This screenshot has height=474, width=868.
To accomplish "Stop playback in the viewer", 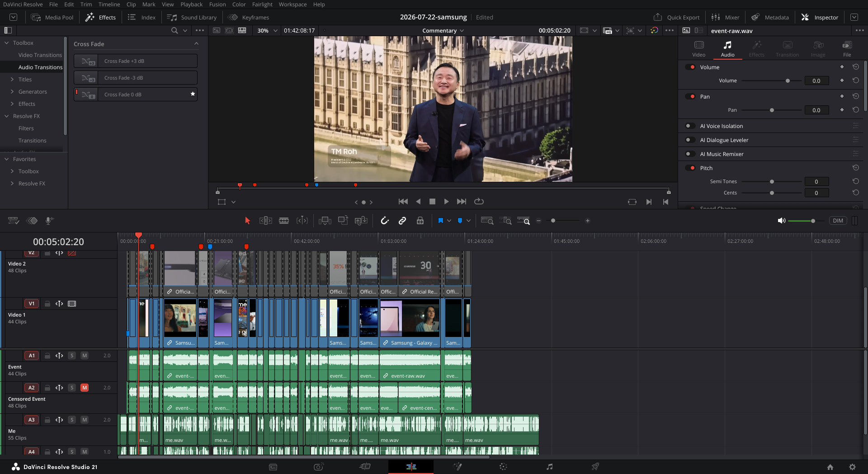I will 432,202.
